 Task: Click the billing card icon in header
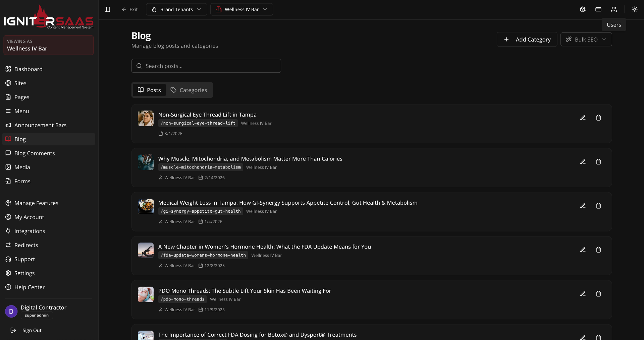[x=598, y=9]
